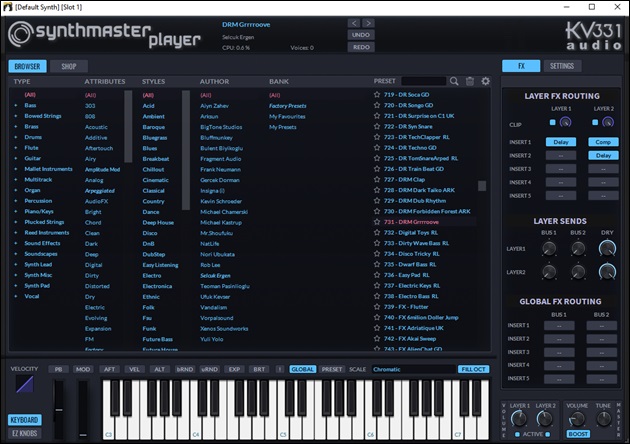Go to next preset arrow
The width and height of the screenshot is (630, 444).
point(368,23)
